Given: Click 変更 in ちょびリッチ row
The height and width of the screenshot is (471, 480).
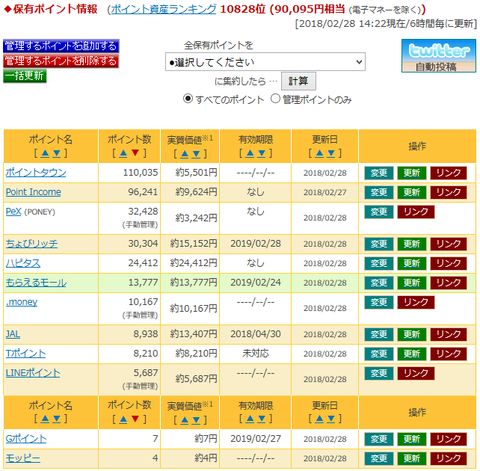Looking at the screenshot, I should (x=379, y=244).
